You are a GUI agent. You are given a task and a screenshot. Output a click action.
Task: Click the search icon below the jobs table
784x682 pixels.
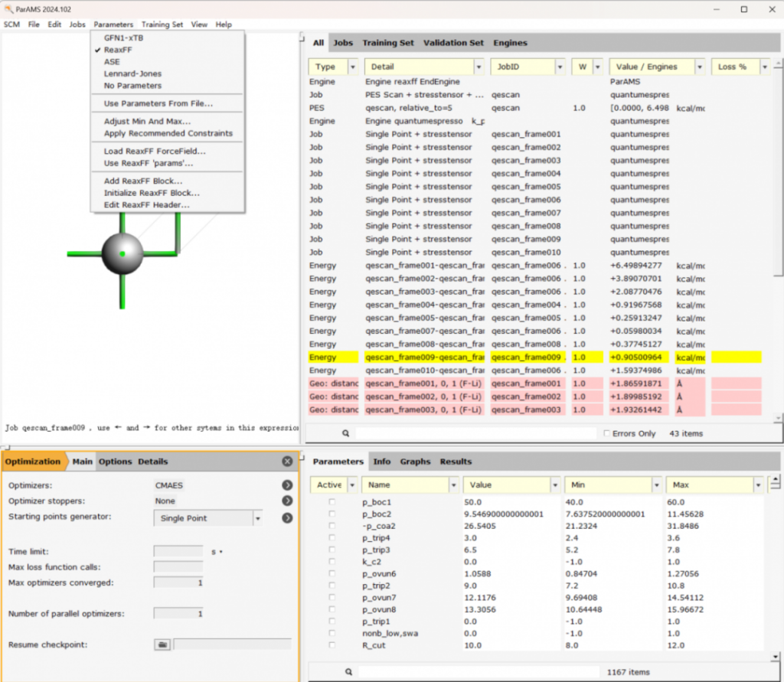coord(346,433)
